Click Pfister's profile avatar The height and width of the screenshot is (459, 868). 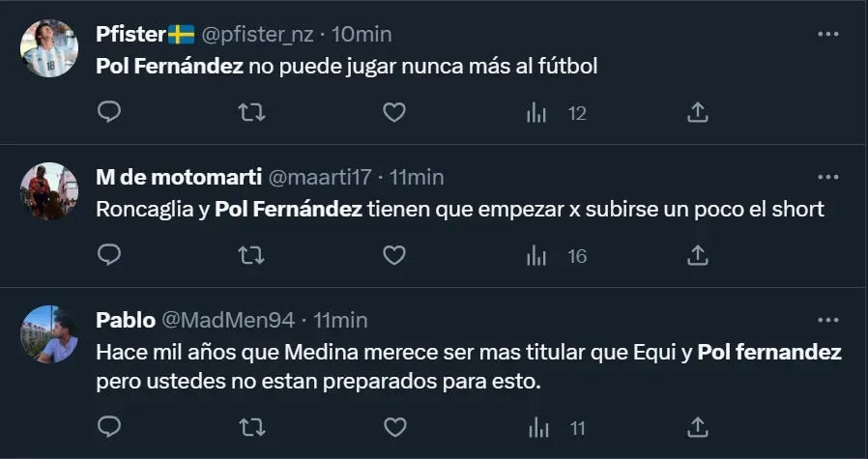point(49,48)
